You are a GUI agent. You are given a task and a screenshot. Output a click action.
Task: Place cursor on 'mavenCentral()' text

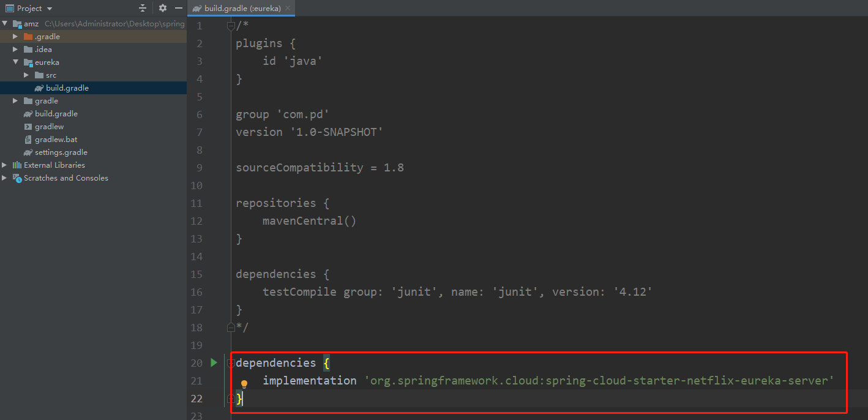click(x=309, y=221)
